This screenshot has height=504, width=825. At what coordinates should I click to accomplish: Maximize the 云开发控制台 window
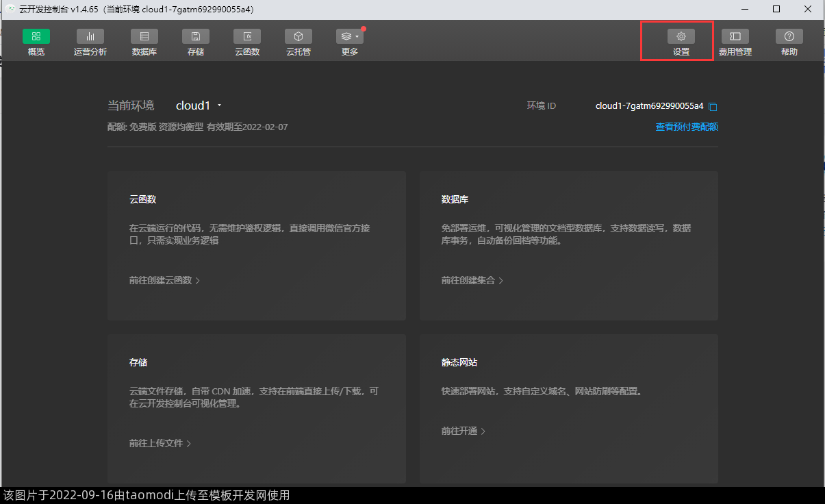776,9
